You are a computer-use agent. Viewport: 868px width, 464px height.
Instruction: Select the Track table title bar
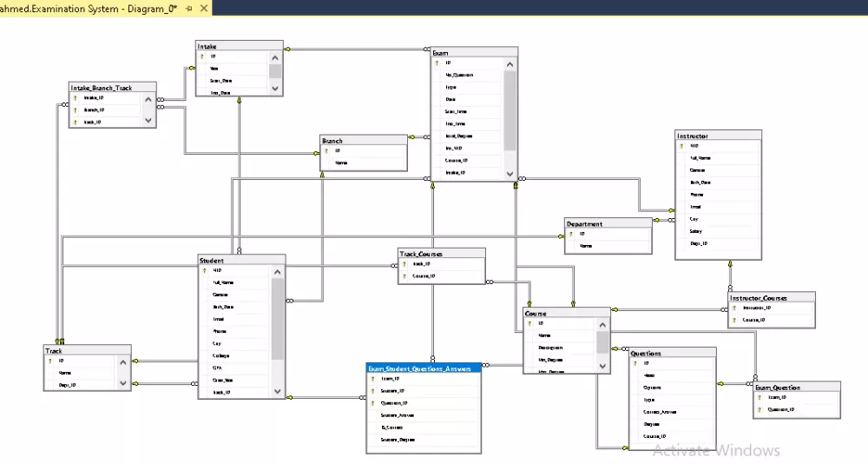point(88,350)
